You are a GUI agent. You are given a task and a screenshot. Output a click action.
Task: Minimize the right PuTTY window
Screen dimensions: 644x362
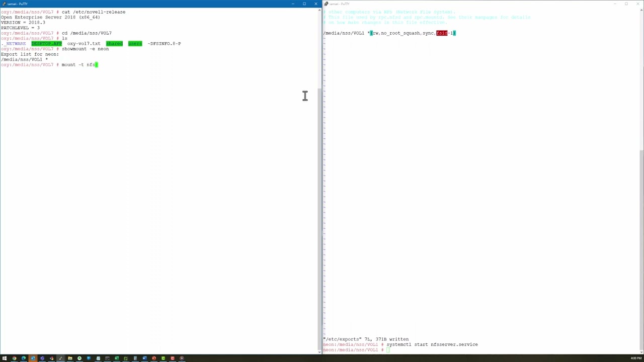pos(614,4)
